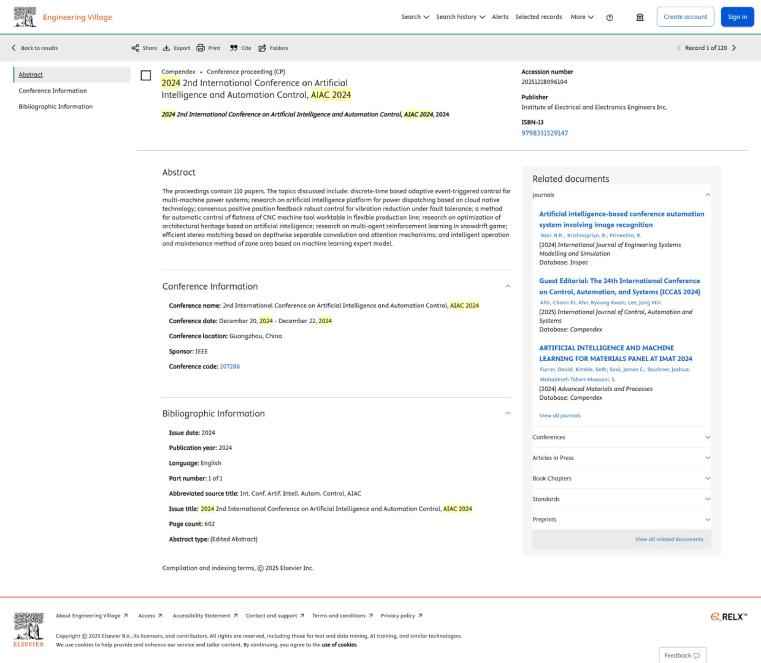Screen dimensions: 761x663
Task: Open the Folders option
Action: click(x=263, y=47)
